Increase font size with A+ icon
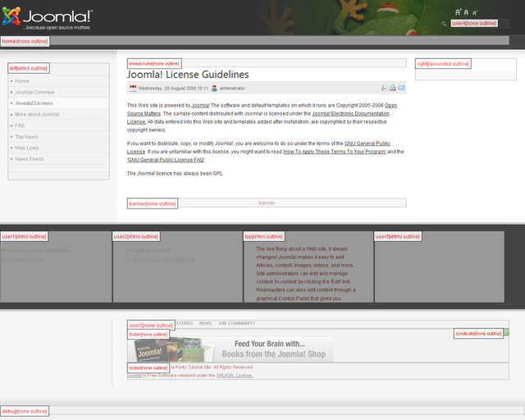Screen dimensions: 525x420 click(459, 12)
